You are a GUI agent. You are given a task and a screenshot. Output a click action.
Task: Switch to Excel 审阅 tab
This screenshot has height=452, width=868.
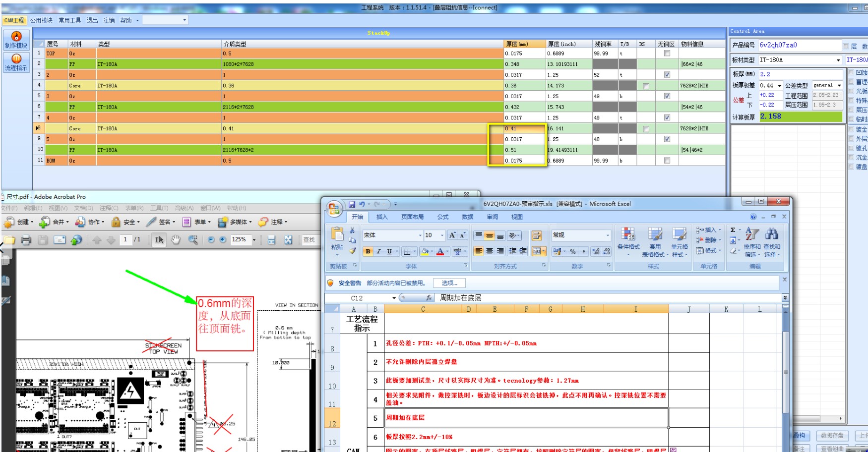[492, 217]
